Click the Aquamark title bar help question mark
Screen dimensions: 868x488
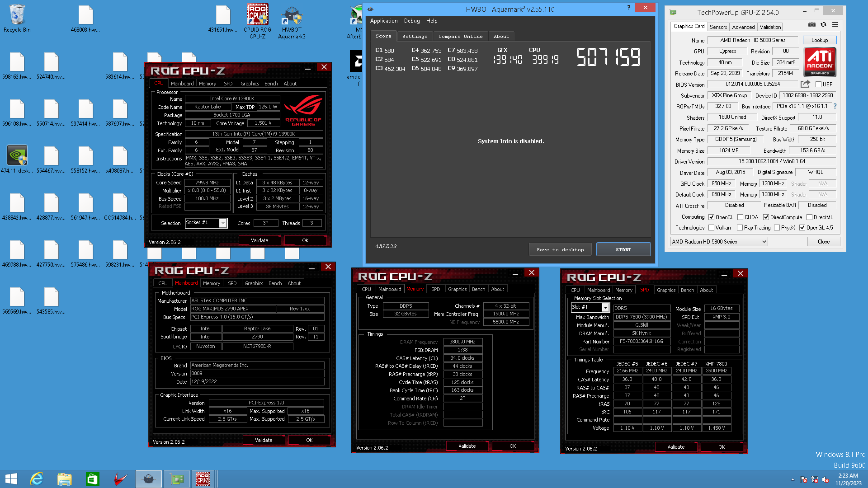(628, 7)
